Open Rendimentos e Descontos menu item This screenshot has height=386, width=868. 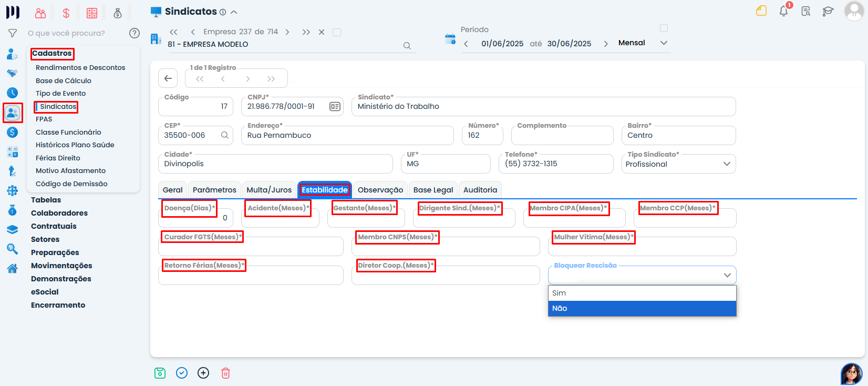[x=80, y=68]
